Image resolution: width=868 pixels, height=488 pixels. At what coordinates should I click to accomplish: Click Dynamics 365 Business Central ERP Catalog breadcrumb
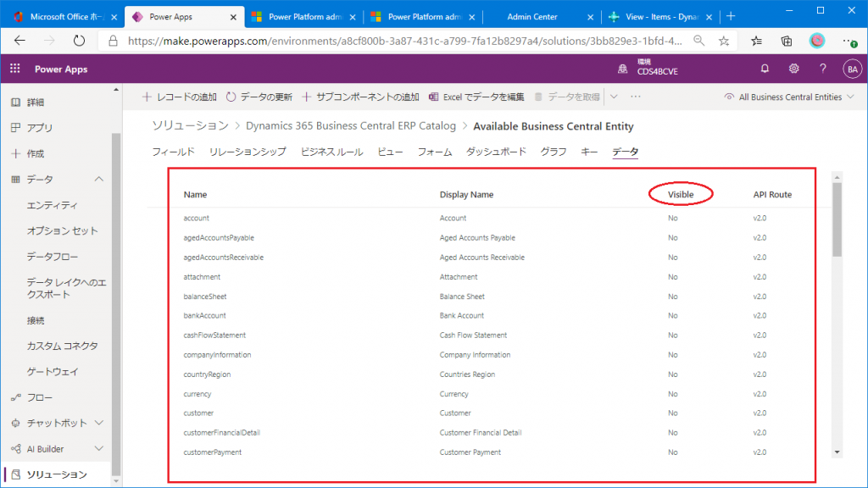click(351, 125)
